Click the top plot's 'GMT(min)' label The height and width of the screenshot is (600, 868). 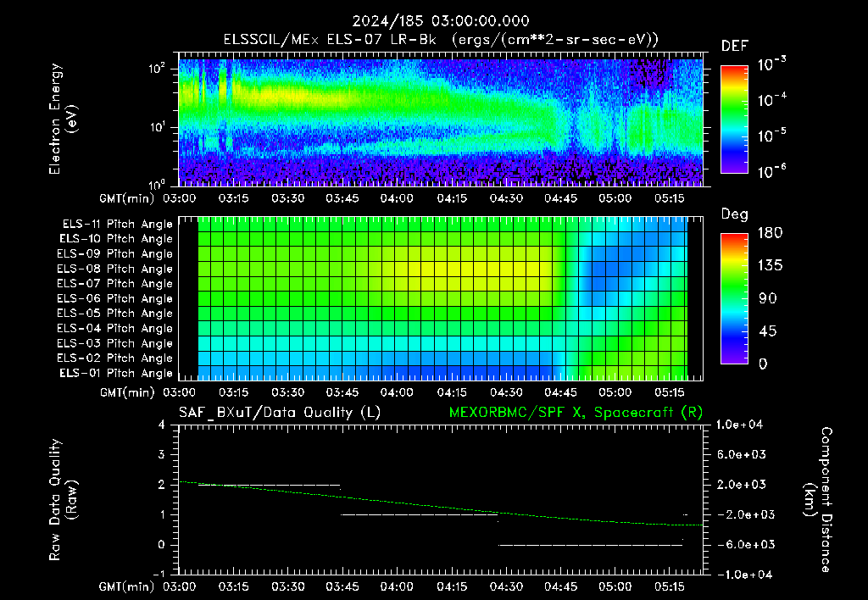point(127,198)
